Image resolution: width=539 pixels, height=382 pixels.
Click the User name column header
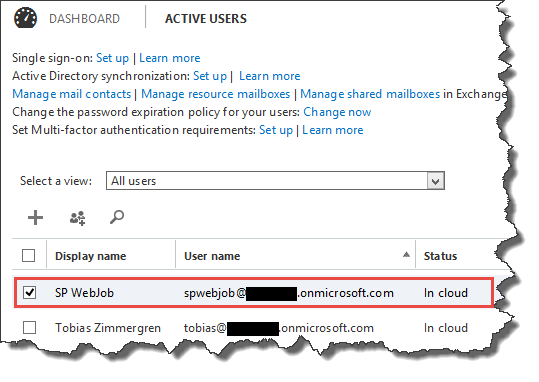pos(212,256)
